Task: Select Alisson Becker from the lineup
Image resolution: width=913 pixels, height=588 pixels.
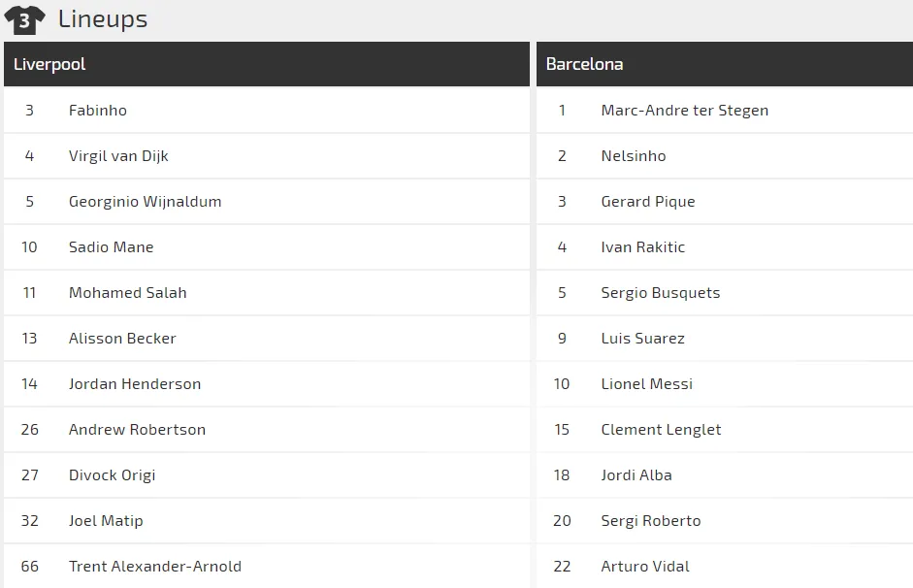Action: click(122, 339)
